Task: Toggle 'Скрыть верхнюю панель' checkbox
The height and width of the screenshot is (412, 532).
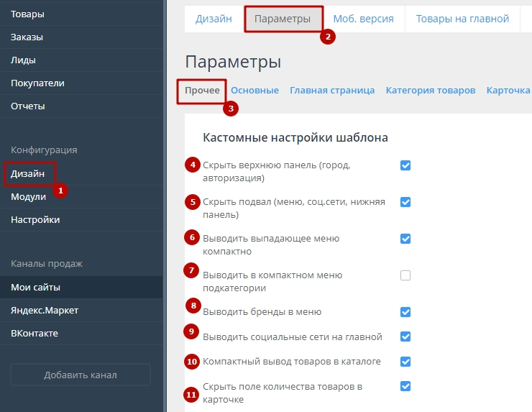Action: tap(405, 165)
